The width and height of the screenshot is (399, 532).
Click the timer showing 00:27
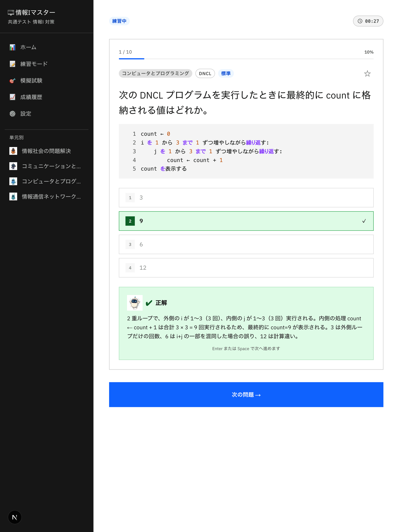point(368,21)
